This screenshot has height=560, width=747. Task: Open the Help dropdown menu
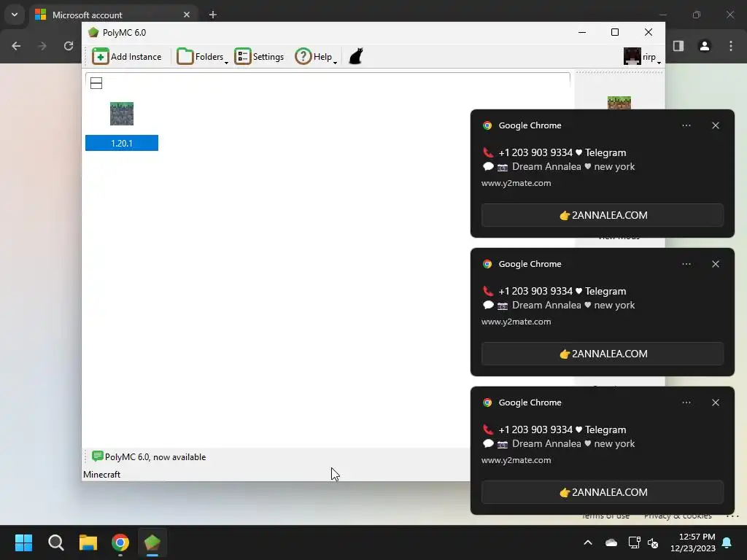316,57
